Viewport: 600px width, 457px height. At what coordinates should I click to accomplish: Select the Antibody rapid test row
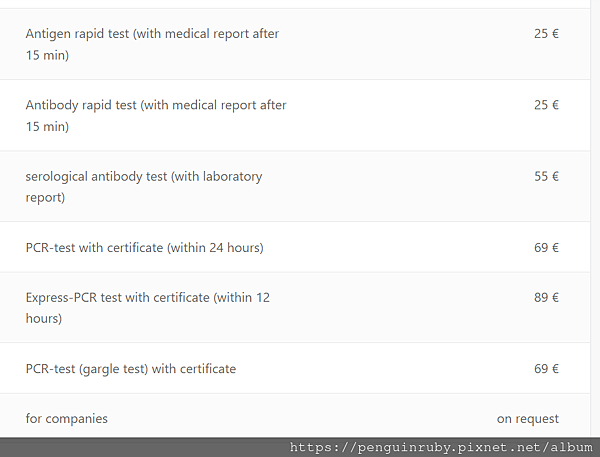pos(295,115)
